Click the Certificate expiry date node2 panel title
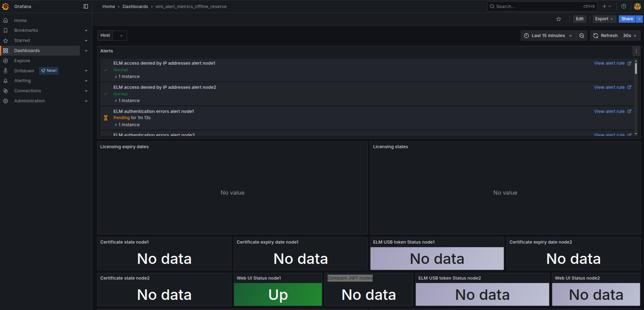This screenshot has height=310, width=644. coord(541,242)
